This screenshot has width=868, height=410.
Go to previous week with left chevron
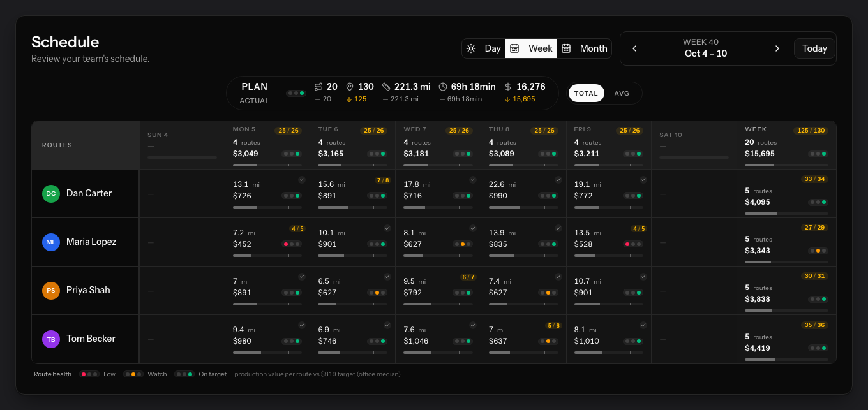634,48
